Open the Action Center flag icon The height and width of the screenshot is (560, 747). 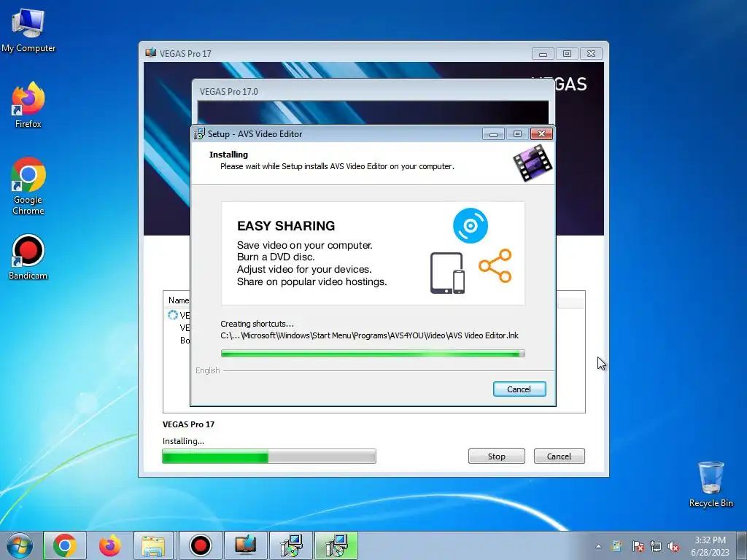pyautogui.click(x=638, y=546)
